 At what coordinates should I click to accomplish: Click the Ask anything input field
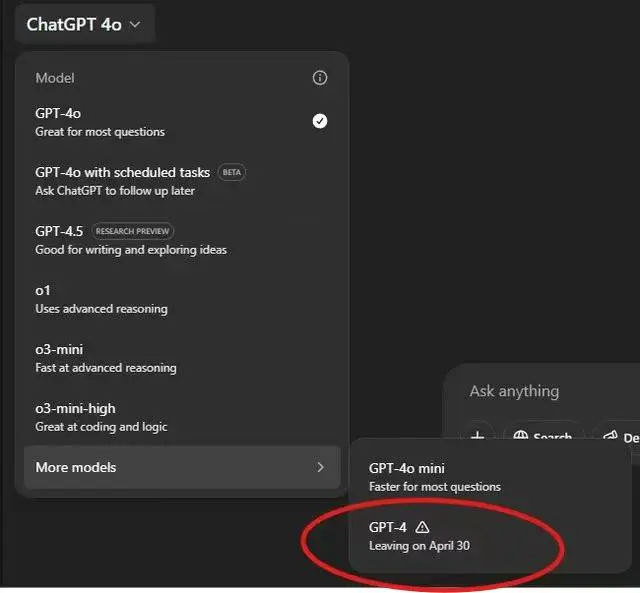pos(540,391)
